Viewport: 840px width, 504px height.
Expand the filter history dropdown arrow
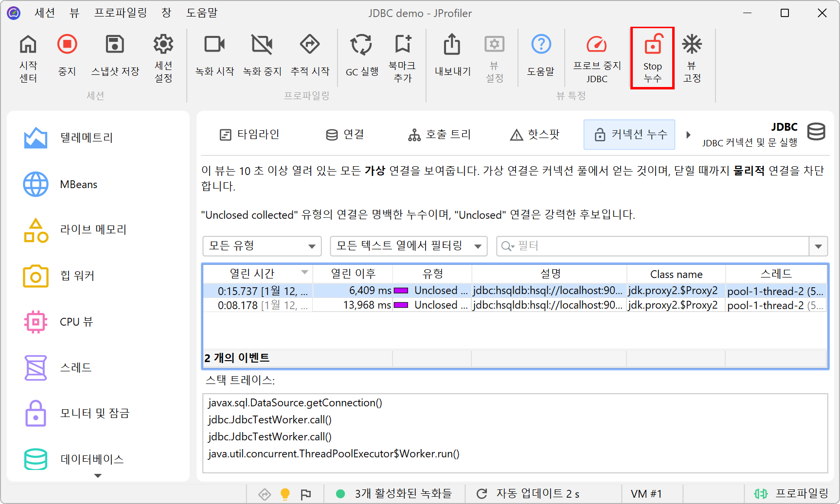(x=818, y=246)
